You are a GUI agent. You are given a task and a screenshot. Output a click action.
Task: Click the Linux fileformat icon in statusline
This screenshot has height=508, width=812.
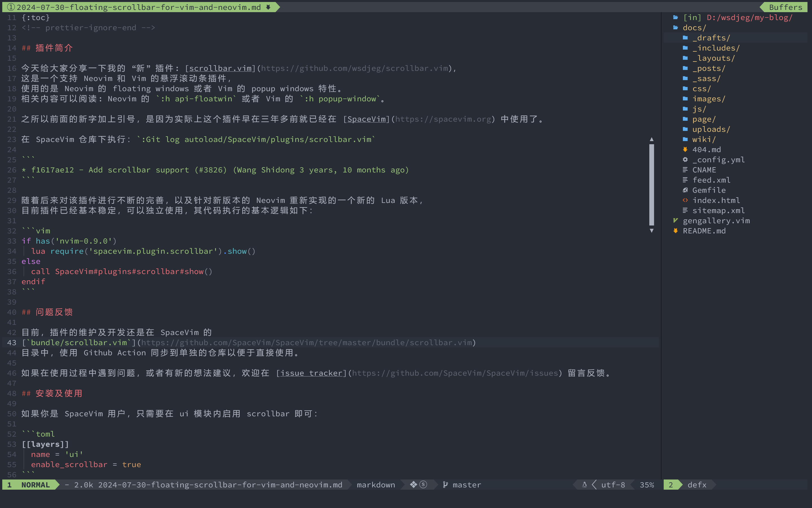[584, 485]
